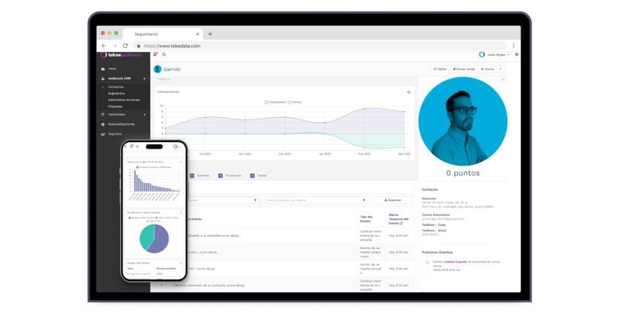Toggle the Interacciones chart eye icon
The image size is (644, 322).
[408, 92]
